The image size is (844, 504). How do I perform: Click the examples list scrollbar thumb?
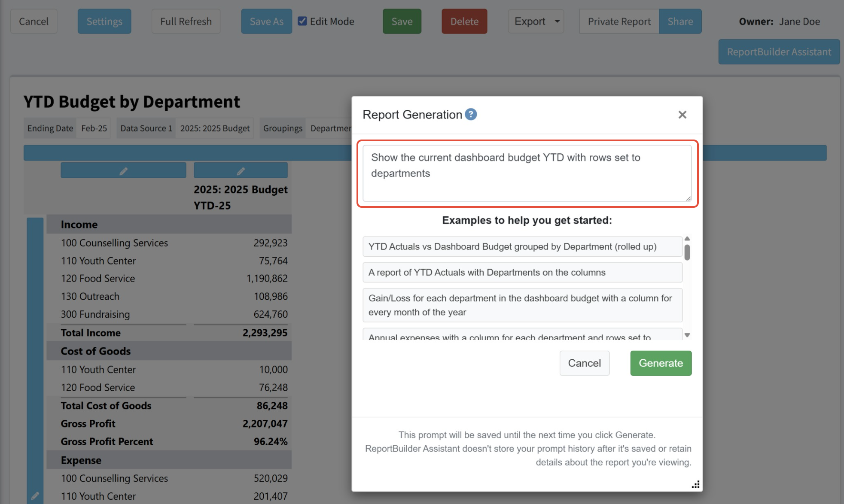pos(687,252)
